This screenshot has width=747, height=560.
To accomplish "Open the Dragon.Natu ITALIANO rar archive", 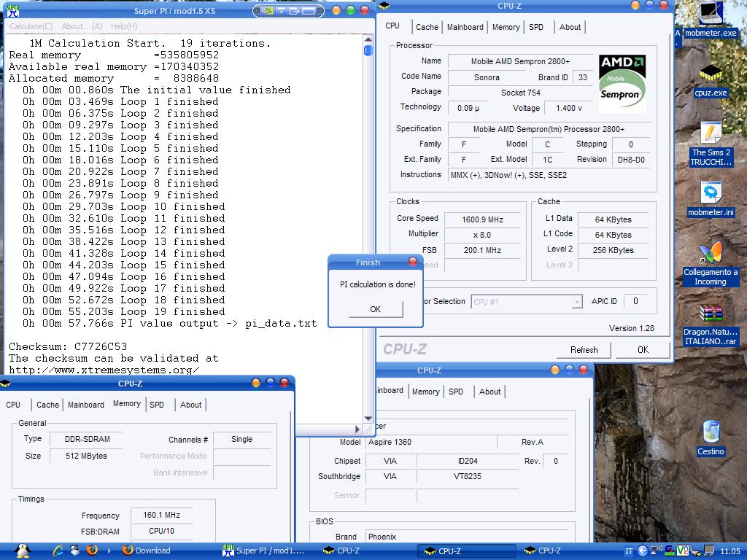I will coord(711,326).
